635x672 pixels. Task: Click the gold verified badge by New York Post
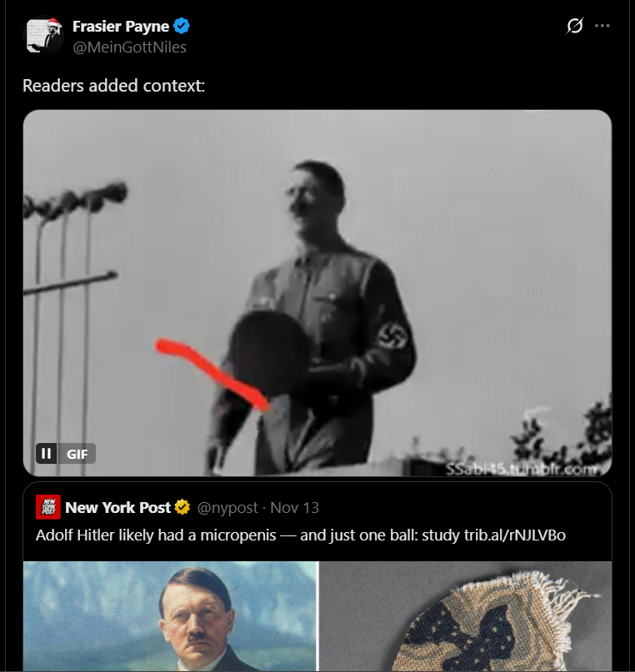183,507
